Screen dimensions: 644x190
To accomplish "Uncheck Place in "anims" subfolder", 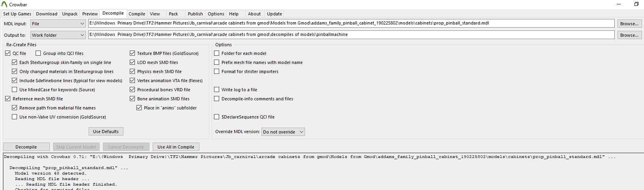I will 139,108.
